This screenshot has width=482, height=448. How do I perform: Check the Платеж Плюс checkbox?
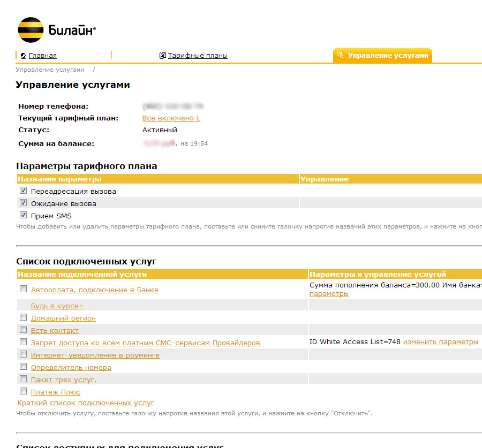click(24, 391)
